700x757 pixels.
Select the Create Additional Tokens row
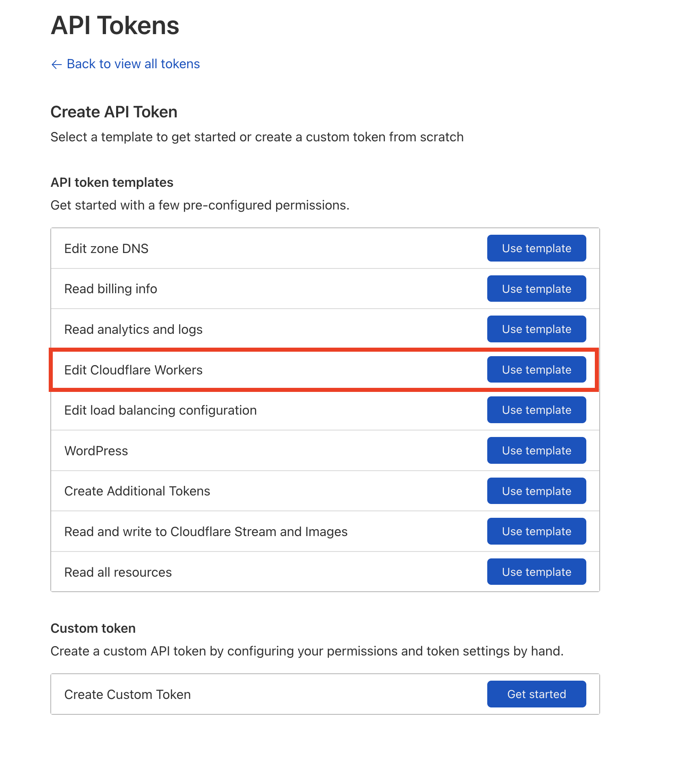137,491
